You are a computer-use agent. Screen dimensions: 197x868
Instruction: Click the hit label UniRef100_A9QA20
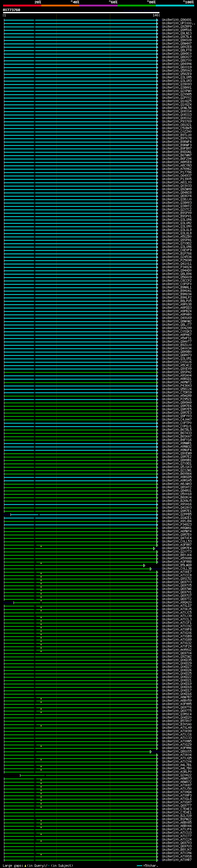pyautogui.click(x=176, y=602)
